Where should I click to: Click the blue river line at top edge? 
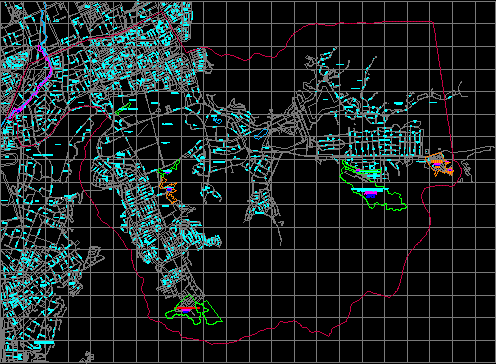click(45, 20)
